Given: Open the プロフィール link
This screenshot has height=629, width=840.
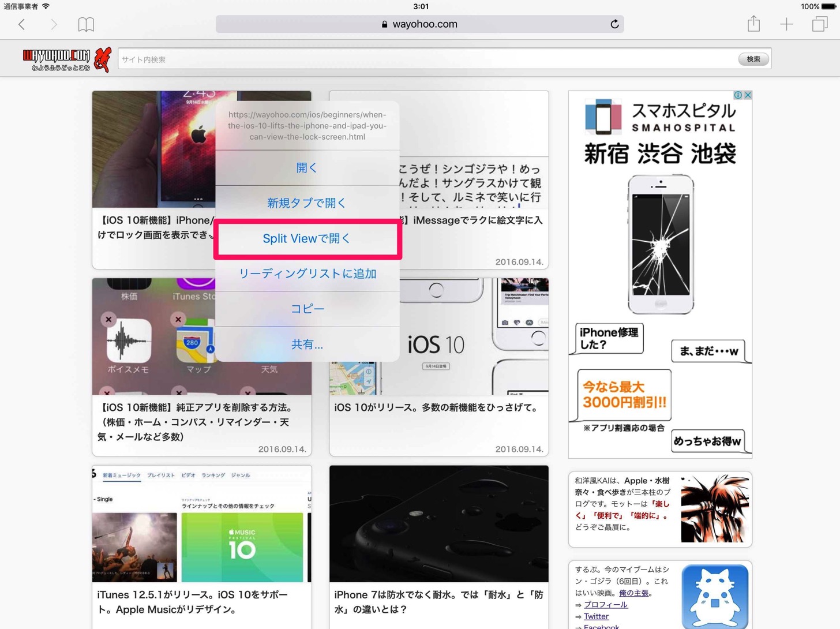Looking at the screenshot, I should coord(605,605).
